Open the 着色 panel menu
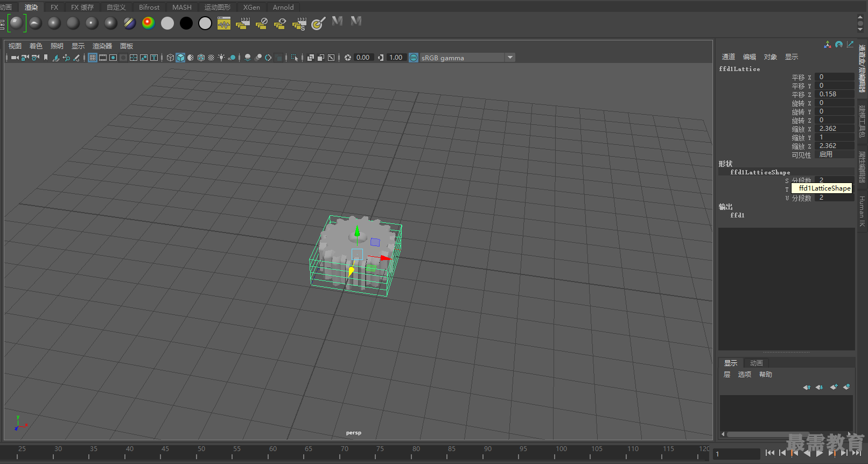The height and width of the screenshot is (464, 868). click(x=36, y=46)
